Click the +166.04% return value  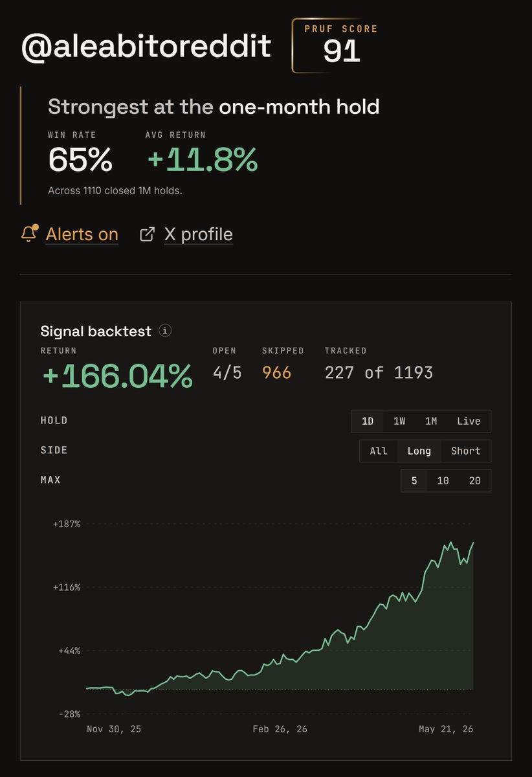[x=117, y=376]
